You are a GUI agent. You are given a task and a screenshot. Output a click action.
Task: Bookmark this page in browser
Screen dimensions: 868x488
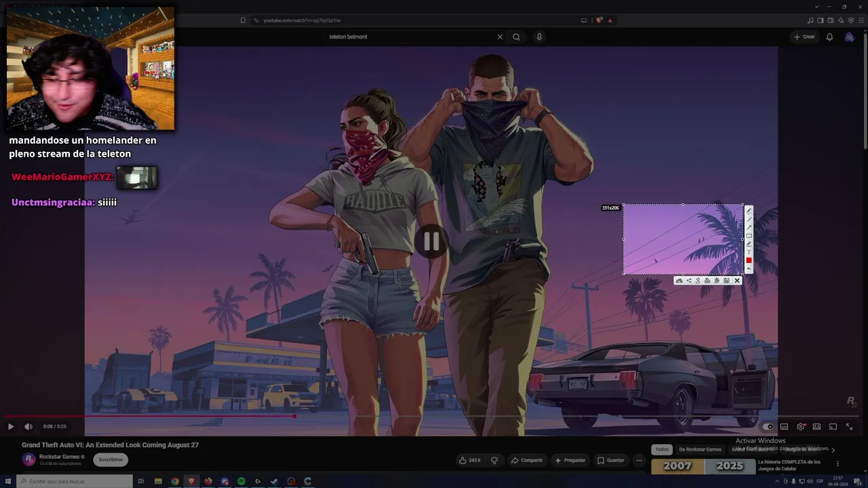pos(243,20)
